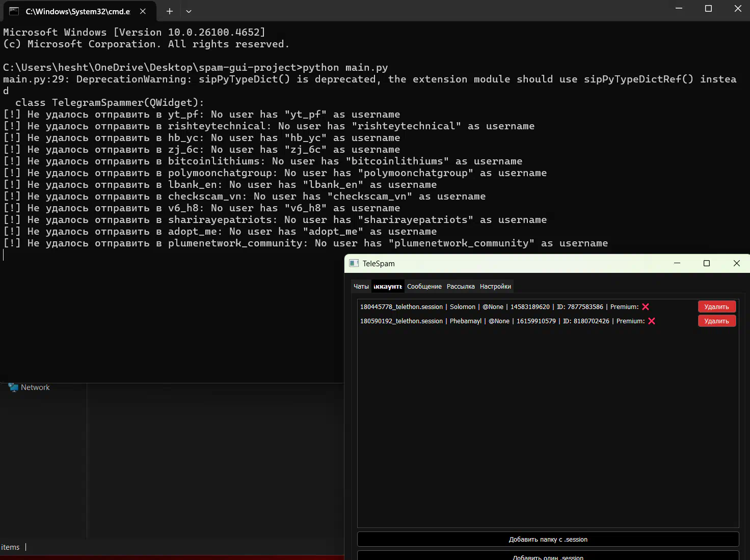Maximize the TeleSpam window
This screenshot has height=560, width=750.
(x=707, y=263)
